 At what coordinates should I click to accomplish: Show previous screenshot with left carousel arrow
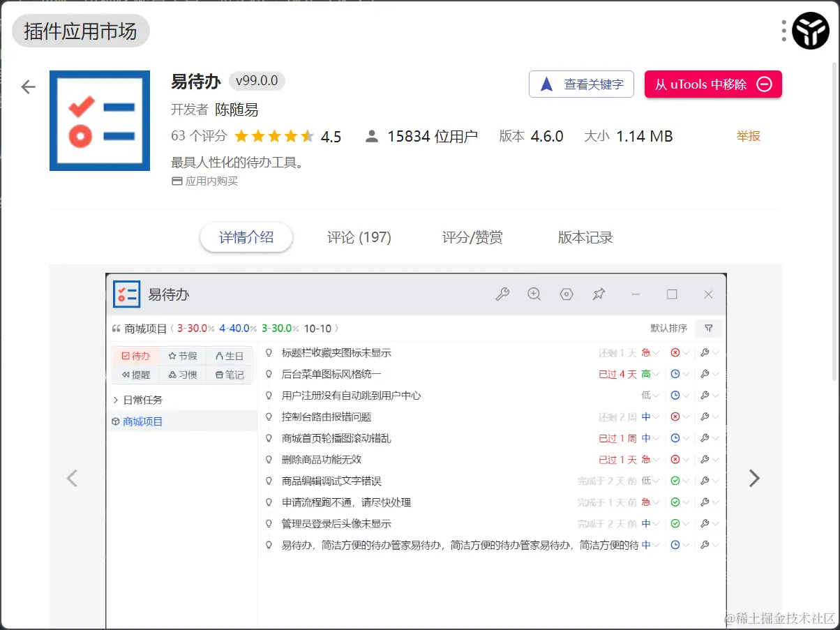pos(72,478)
